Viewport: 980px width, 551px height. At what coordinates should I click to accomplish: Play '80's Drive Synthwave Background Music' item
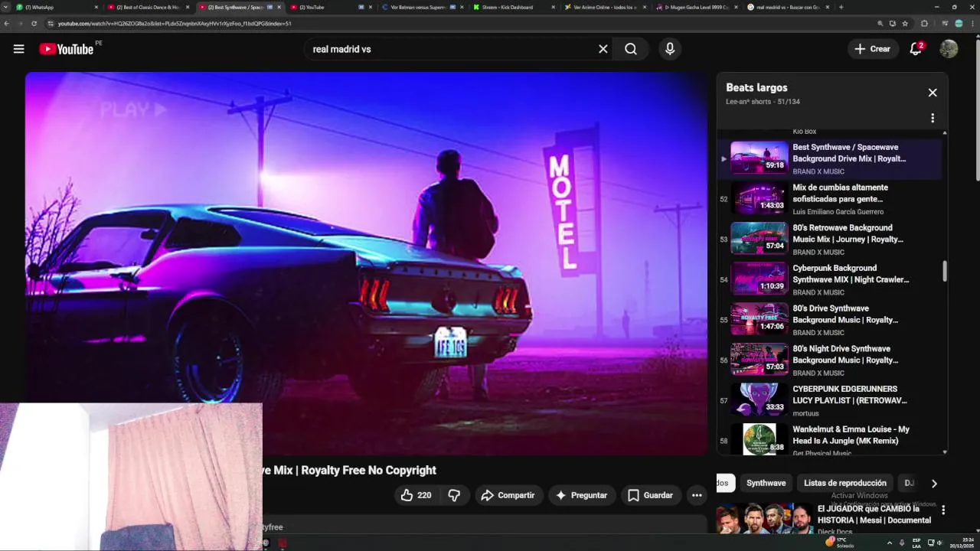[829, 320]
